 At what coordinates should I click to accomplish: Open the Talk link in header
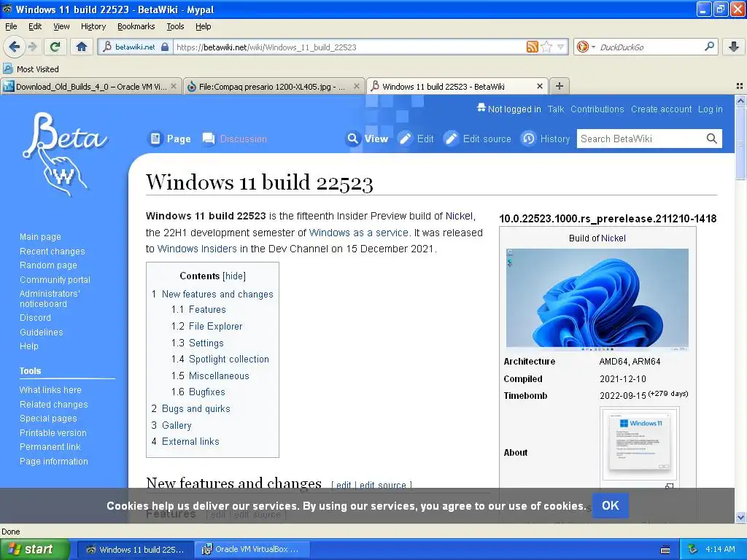(x=555, y=109)
